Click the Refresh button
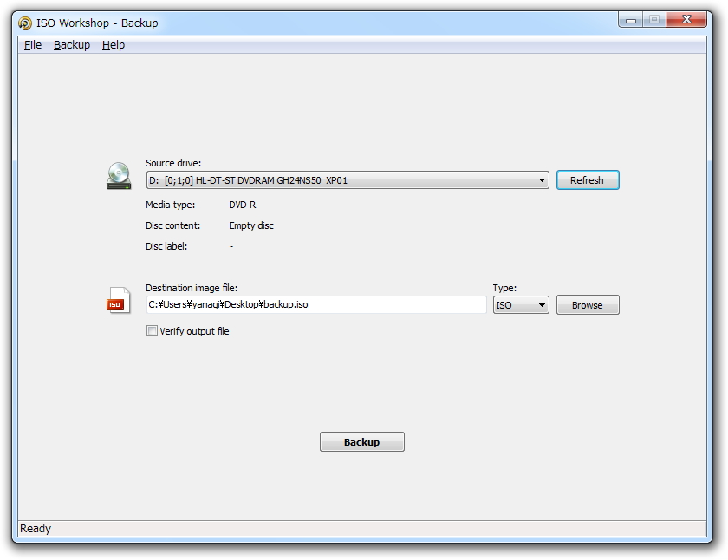Screen dimensions: 728x560 click(588, 180)
